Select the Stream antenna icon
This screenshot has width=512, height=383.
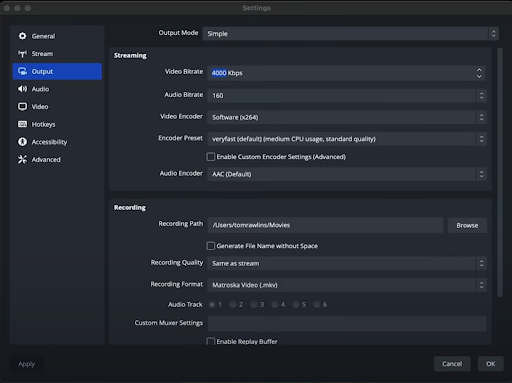[22, 54]
